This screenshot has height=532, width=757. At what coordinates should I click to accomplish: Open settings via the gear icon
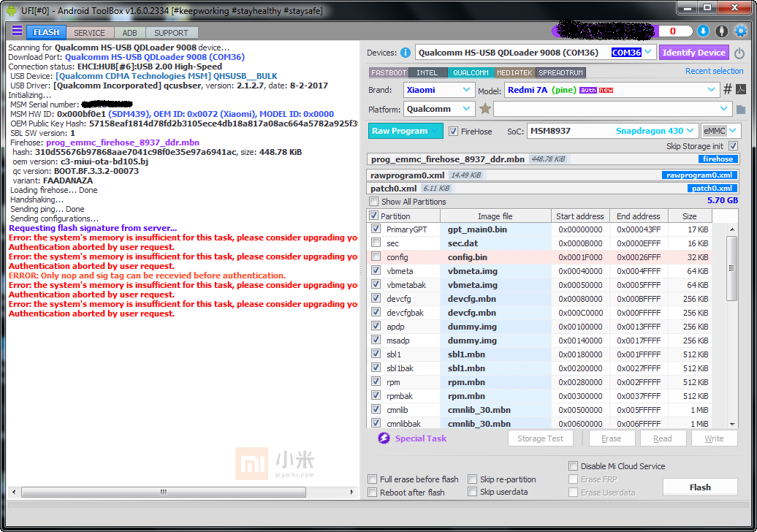point(740,31)
